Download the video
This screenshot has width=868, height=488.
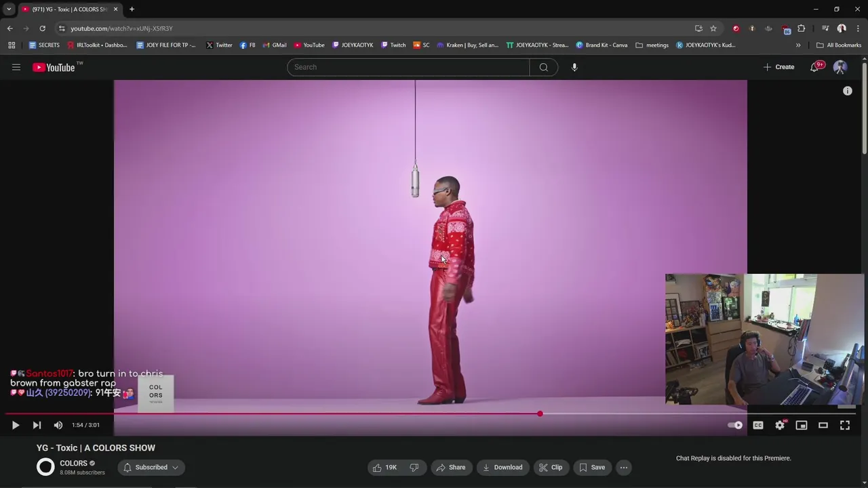[502, 467]
